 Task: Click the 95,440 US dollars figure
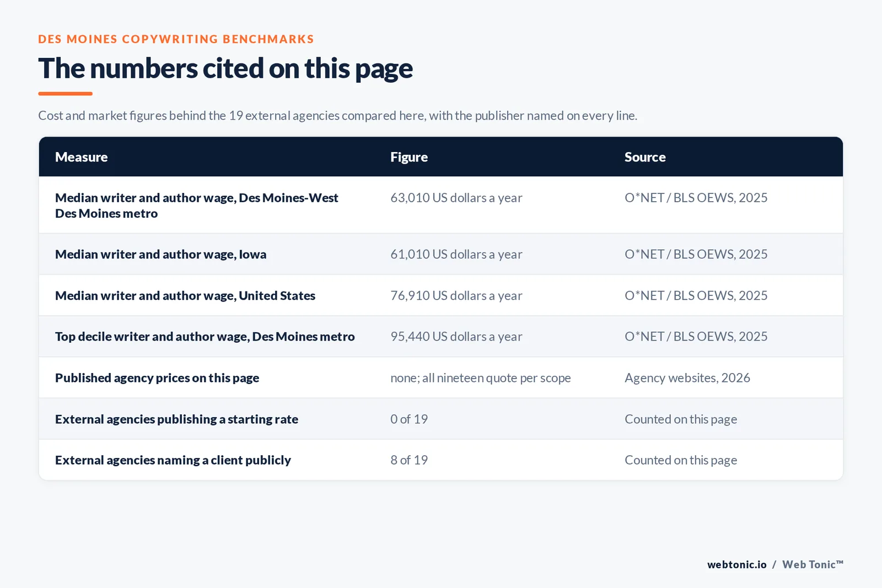tap(456, 336)
